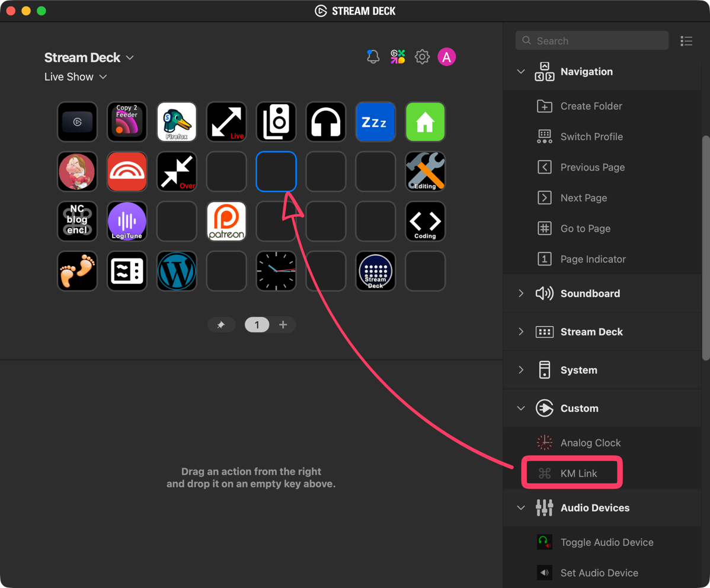Image resolution: width=710 pixels, height=588 pixels.
Task: Open the Marketplace icon in the toolbar
Action: (398, 56)
